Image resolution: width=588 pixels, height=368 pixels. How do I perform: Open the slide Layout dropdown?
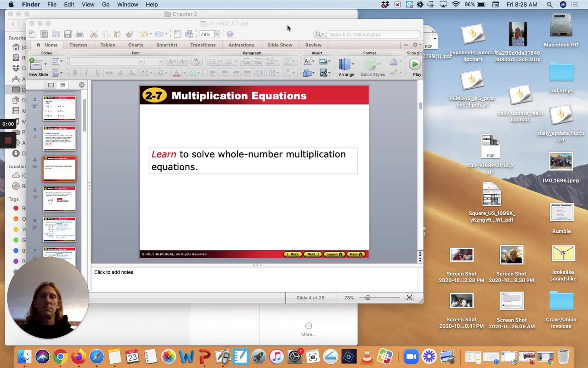click(x=57, y=61)
